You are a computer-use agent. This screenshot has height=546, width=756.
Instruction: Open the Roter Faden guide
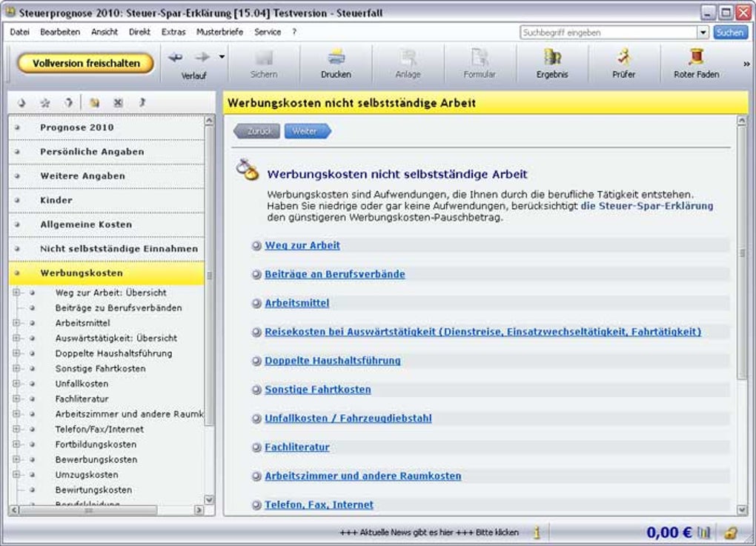click(695, 58)
